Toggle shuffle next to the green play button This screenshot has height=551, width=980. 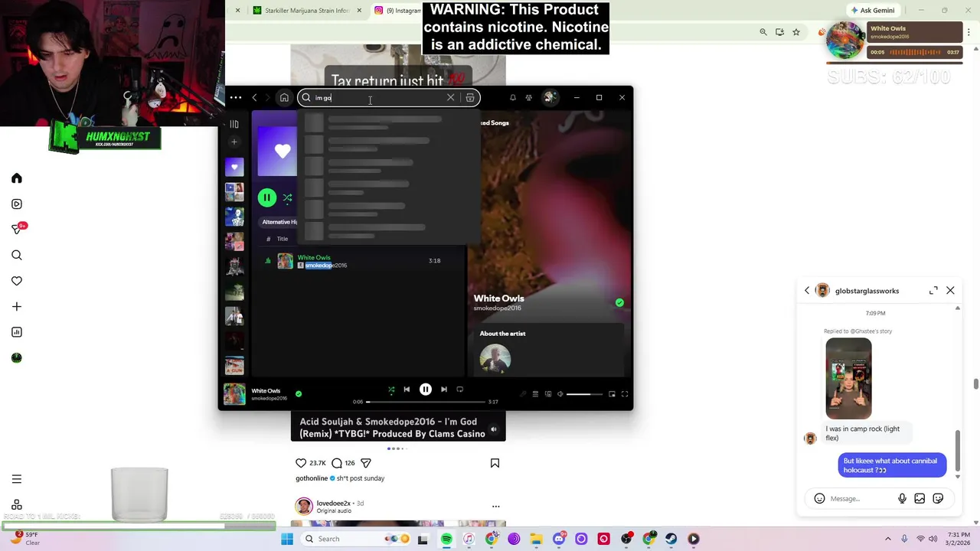tap(287, 198)
